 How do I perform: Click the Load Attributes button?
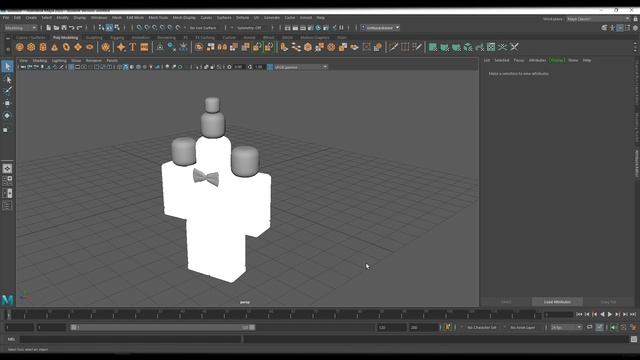click(x=557, y=302)
